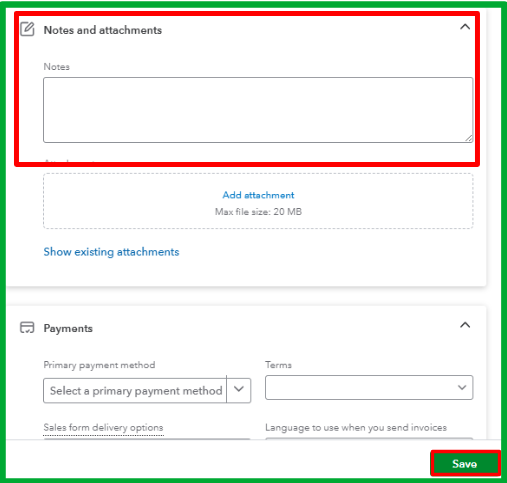Click the Notes box resize handle
507x483 pixels.
tap(469, 138)
